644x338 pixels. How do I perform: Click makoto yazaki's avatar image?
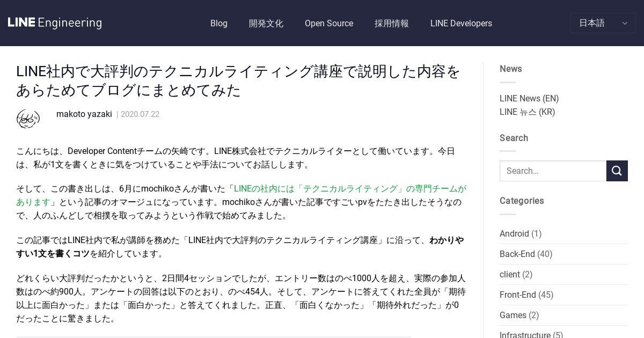click(28, 119)
